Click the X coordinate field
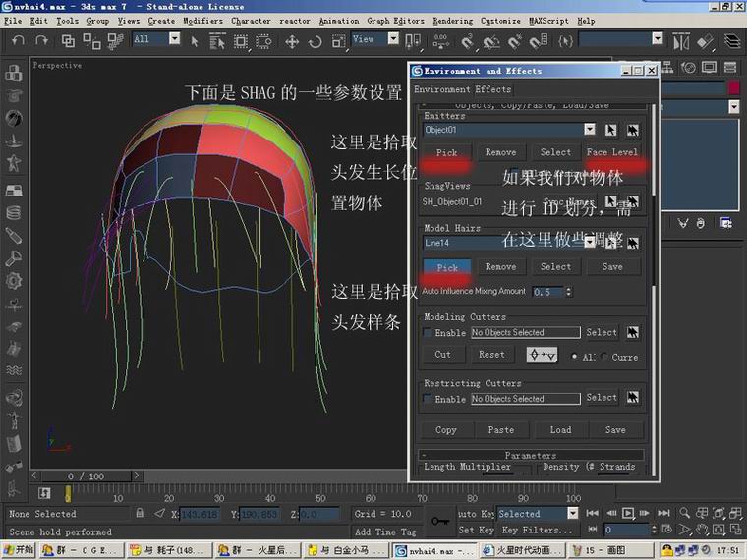Viewport: 747px width, 560px height. pyautogui.click(x=201, y=514)
